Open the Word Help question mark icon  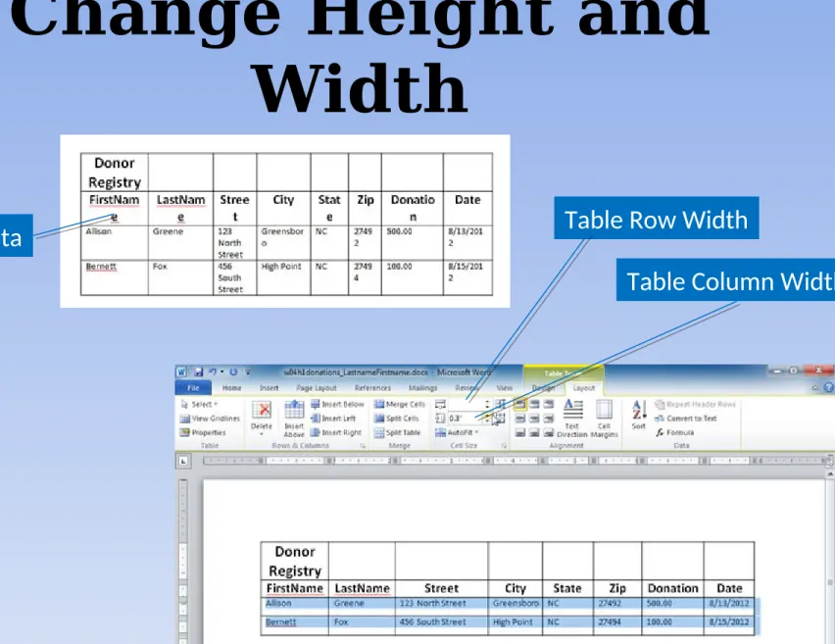pyautogui.click(x=828, y=388)
